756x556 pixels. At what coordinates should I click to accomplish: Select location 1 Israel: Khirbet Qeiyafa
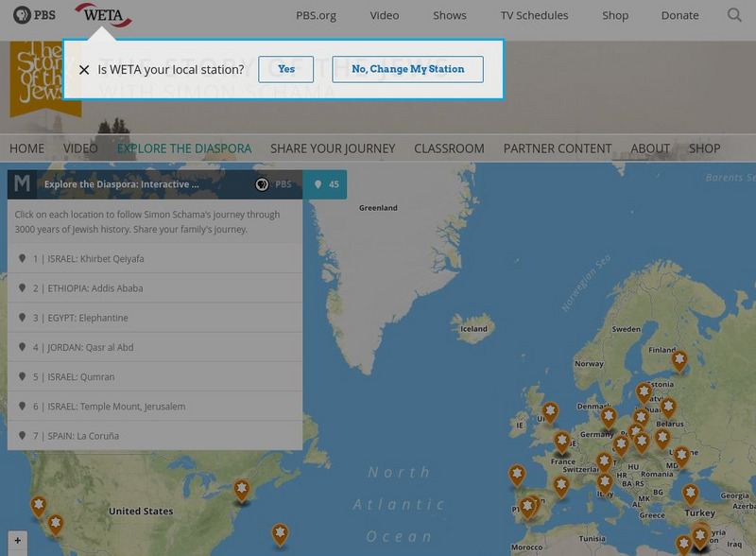89,259
